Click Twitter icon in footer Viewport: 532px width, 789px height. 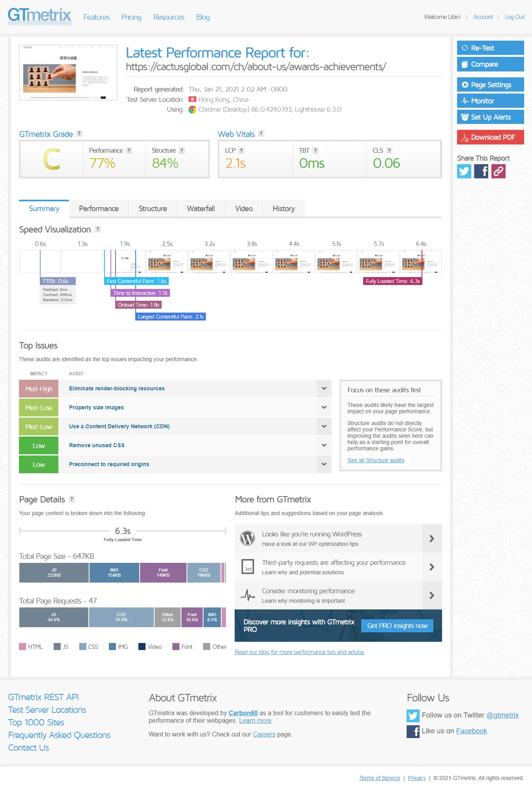tap(413, 716)
